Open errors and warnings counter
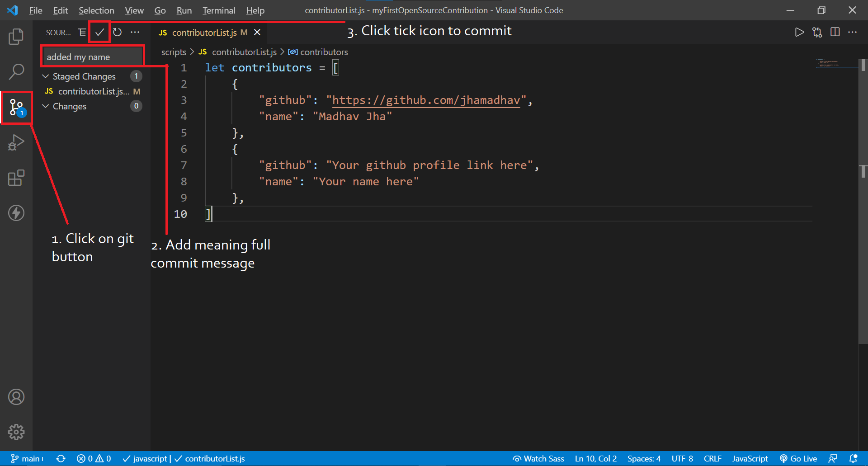Screen dimensions: 868x466 (94, 459)
